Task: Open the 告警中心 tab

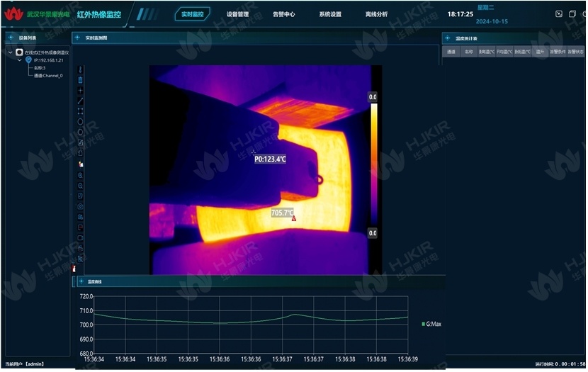Action: pos(284,14)
